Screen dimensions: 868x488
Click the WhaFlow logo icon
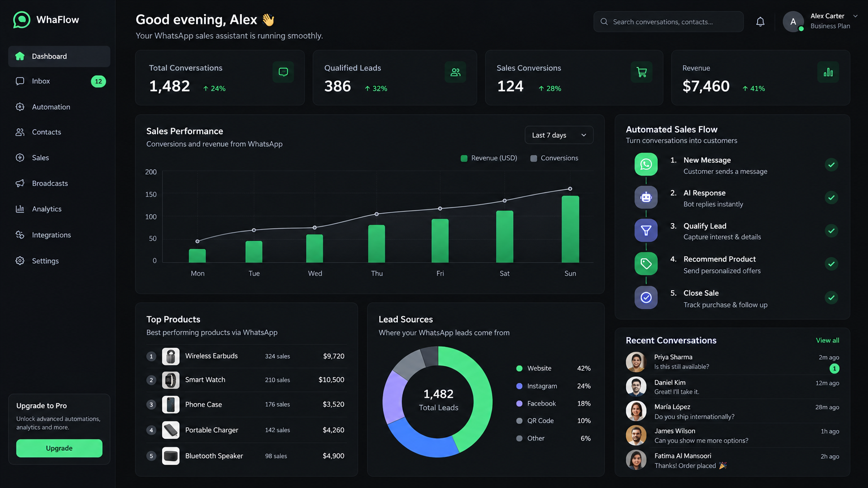coord(21,20)
